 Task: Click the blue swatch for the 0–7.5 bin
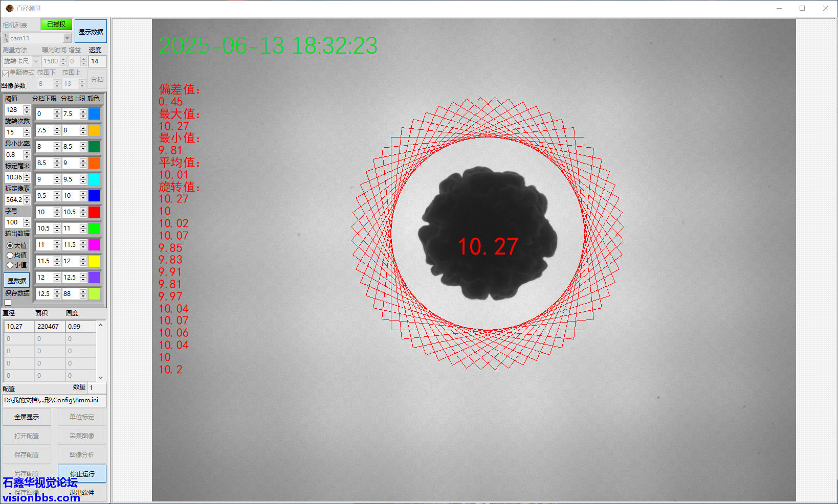94,113
